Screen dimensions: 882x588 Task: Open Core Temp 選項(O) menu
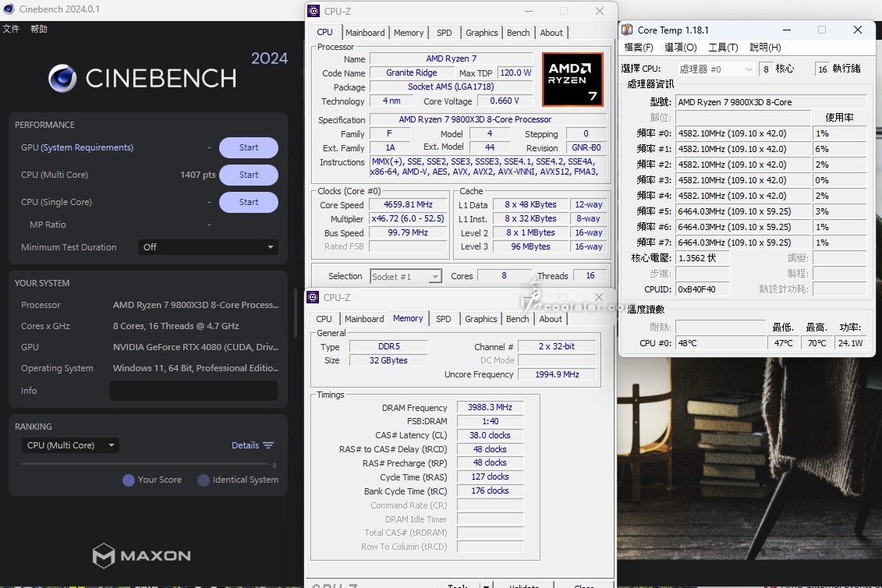point(681,48)
